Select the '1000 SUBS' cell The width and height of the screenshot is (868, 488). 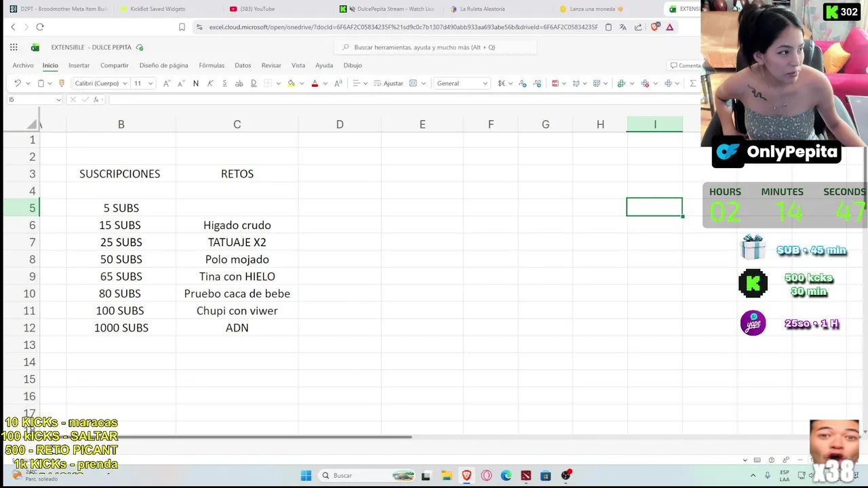tap(121, 327)
